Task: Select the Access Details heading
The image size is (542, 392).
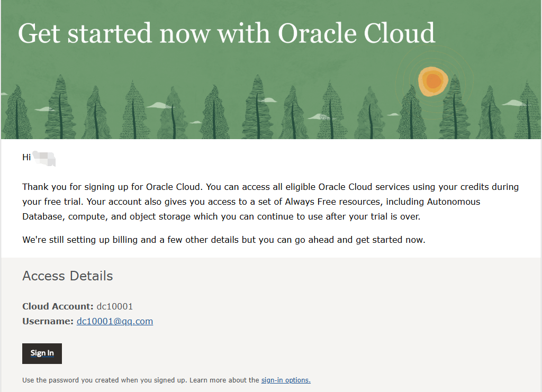Action: tap(68, 276)
